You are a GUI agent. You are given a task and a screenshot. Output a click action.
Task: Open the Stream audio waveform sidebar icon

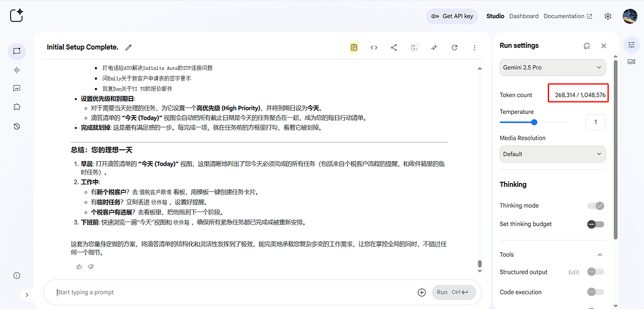tap(17, 70)
